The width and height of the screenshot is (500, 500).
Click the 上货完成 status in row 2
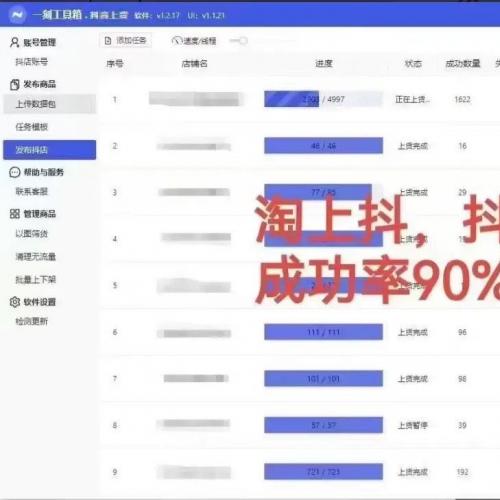coord(413,146)
